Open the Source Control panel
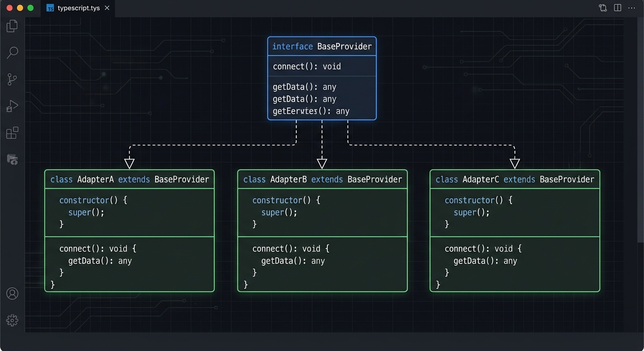Viewport: 644px width, 351px height. (x=12, y=79)
